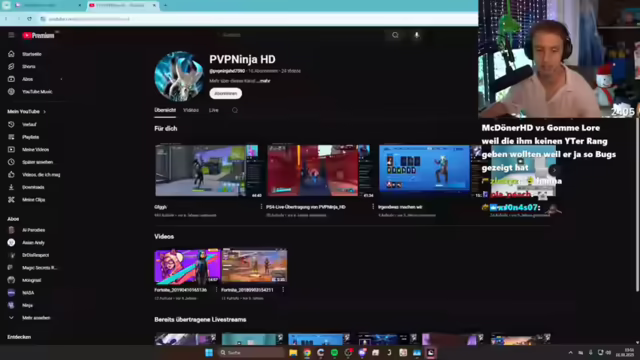Image resolution: width=640 pixels, height=360 pixels.
Task: Open Windows Start menu on taskbar
Action: 209,353
